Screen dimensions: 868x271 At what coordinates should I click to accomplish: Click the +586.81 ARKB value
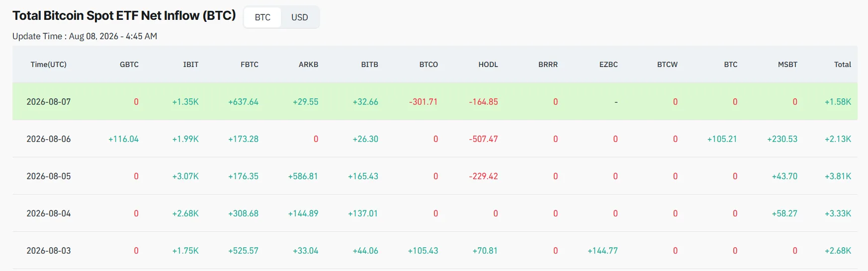point(303,176)
